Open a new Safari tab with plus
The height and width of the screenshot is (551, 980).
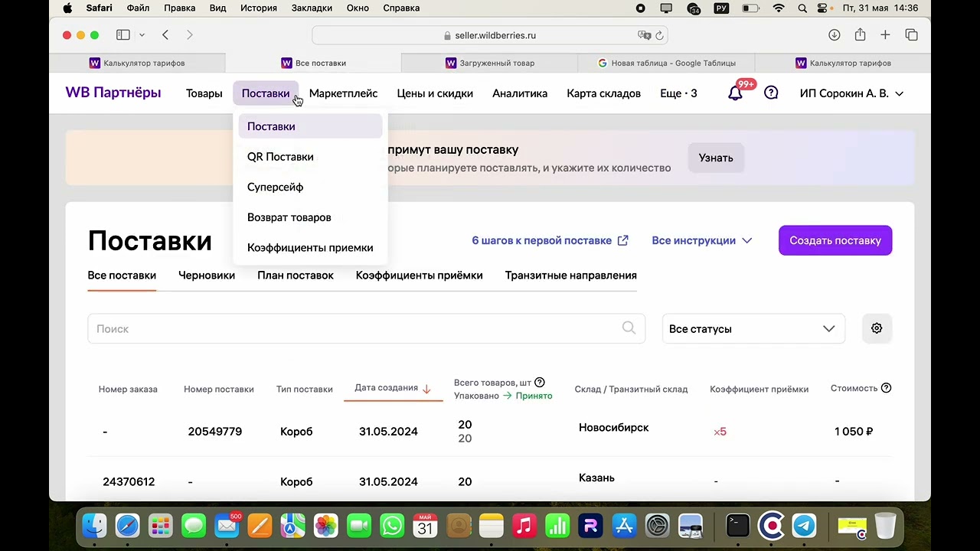coord(885,35)
